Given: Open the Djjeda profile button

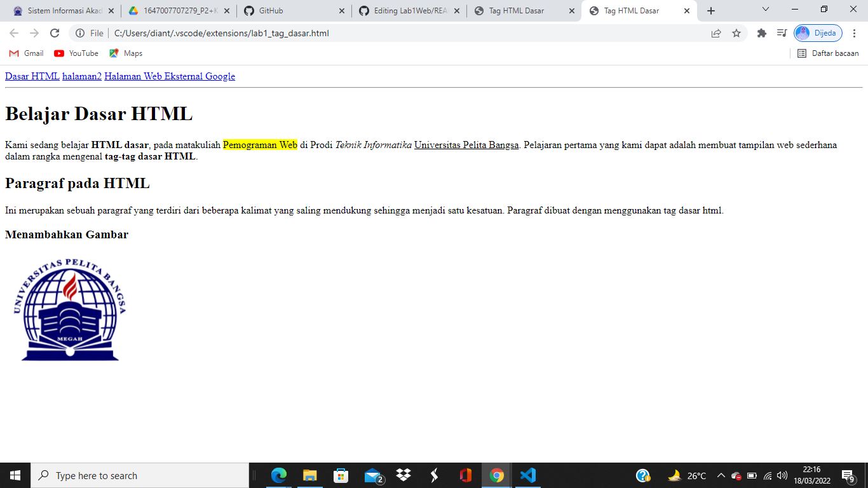Looking at the screenshot, I should tap(818, 33).
